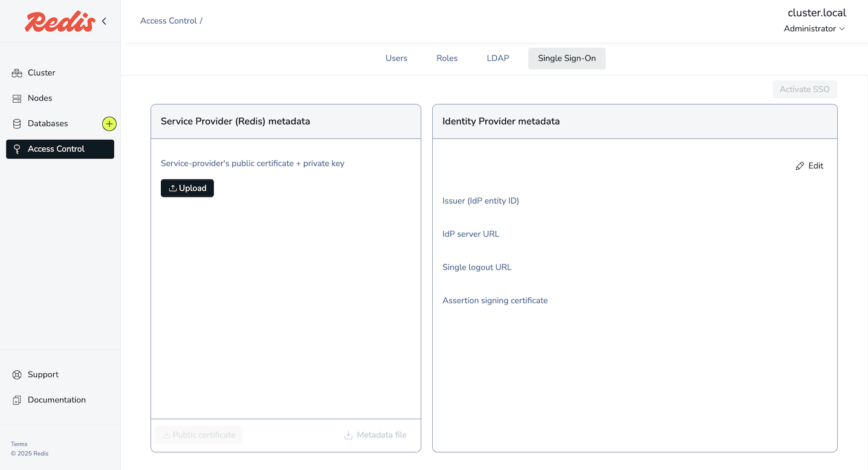Open the LDAP tab
Screen dimensions: 868x470
pos(497,59)
